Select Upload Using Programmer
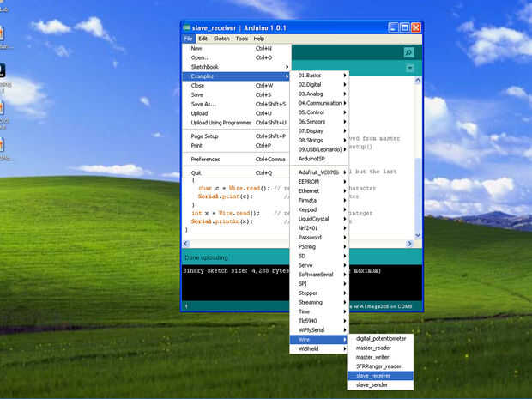Screen dimensions: 532x399 tap(221, 123)
